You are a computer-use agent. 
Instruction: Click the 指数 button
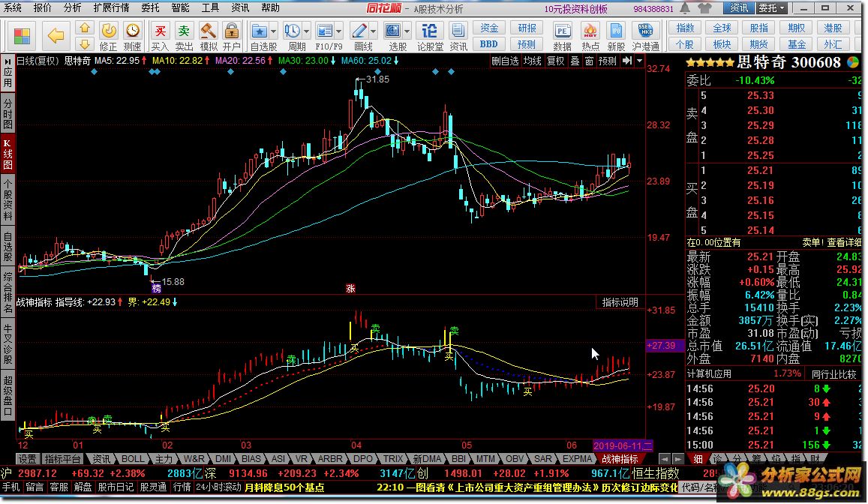pyautogui.click(x=685, y=28)
